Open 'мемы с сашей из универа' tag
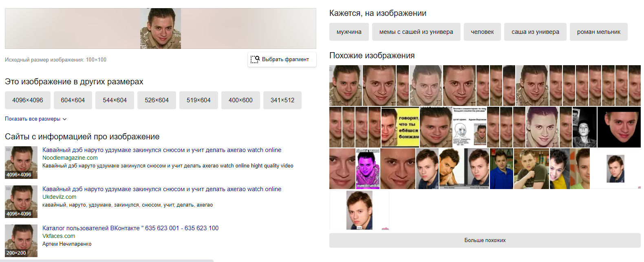 (416, 32)
